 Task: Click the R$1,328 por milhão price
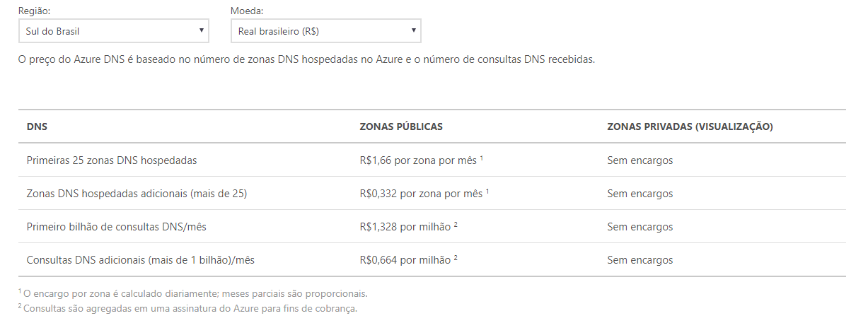405,227
